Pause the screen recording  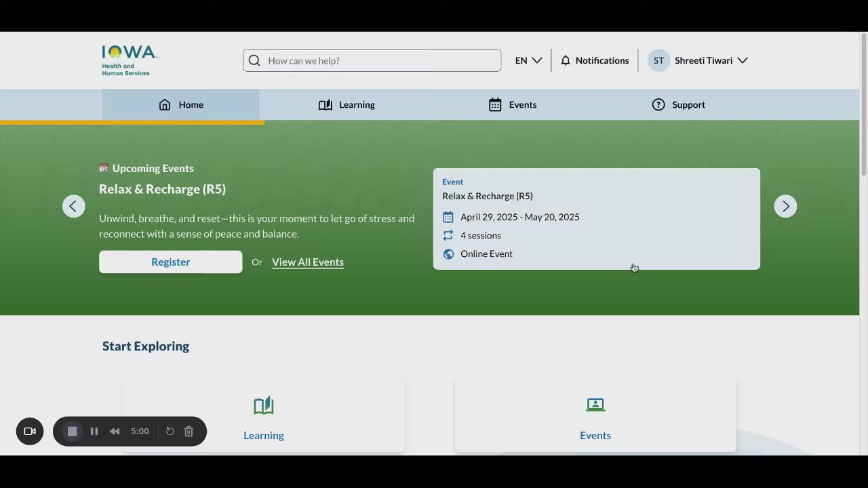click(94, 431)
